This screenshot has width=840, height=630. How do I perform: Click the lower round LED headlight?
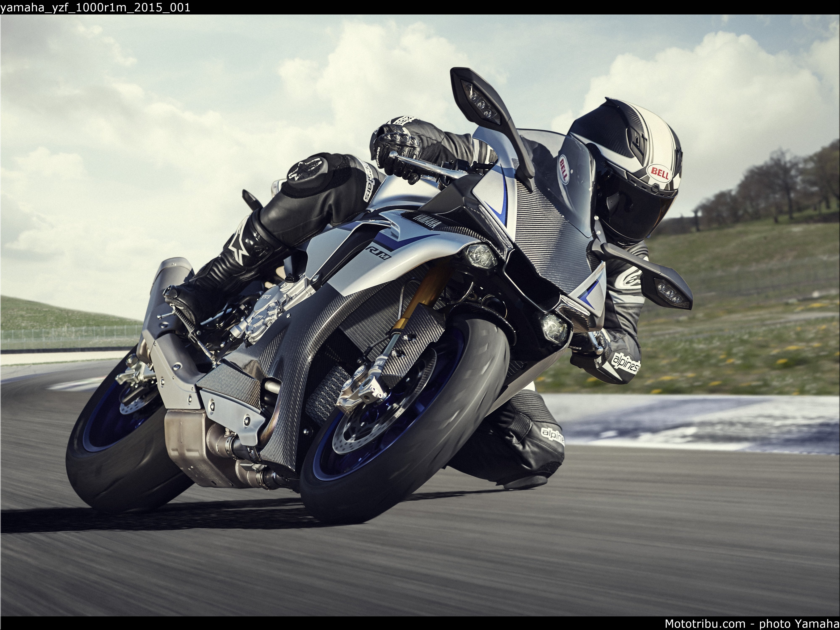click(x=554, y=327)
